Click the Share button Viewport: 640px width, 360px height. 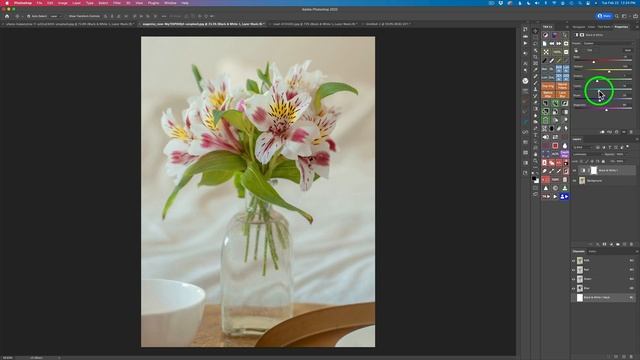coord(604,16)
